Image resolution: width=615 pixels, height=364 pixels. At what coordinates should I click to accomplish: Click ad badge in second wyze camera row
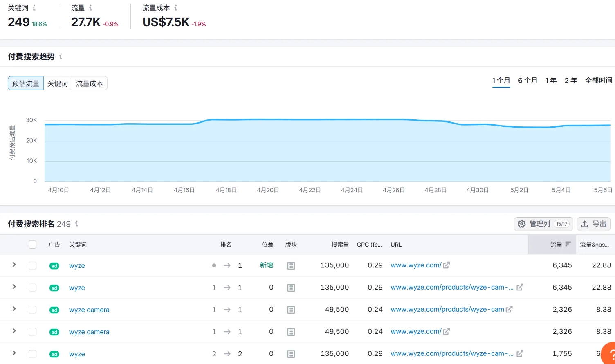pyautogui.click(x=54, y=332)
